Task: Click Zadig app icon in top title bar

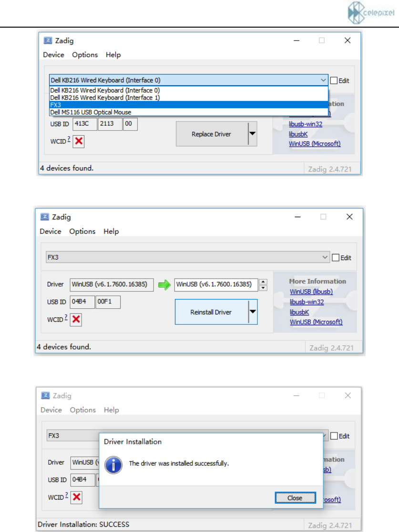Action: 48,40
